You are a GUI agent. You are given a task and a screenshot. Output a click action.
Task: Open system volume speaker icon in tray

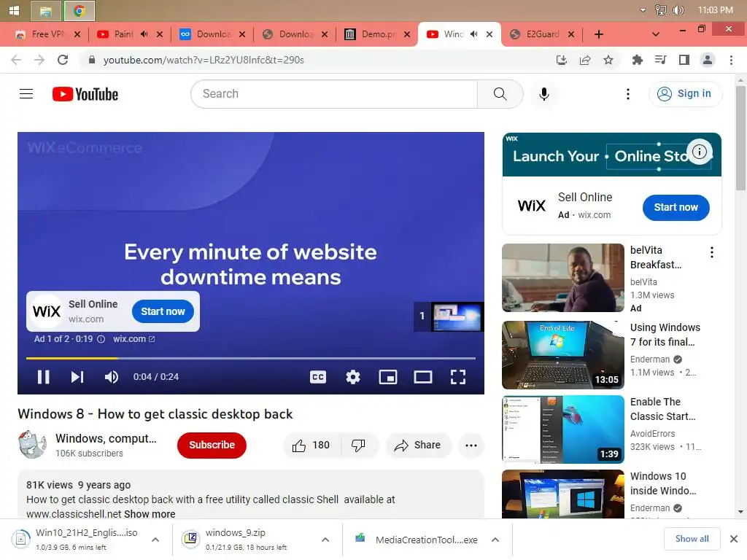(678, 10)
